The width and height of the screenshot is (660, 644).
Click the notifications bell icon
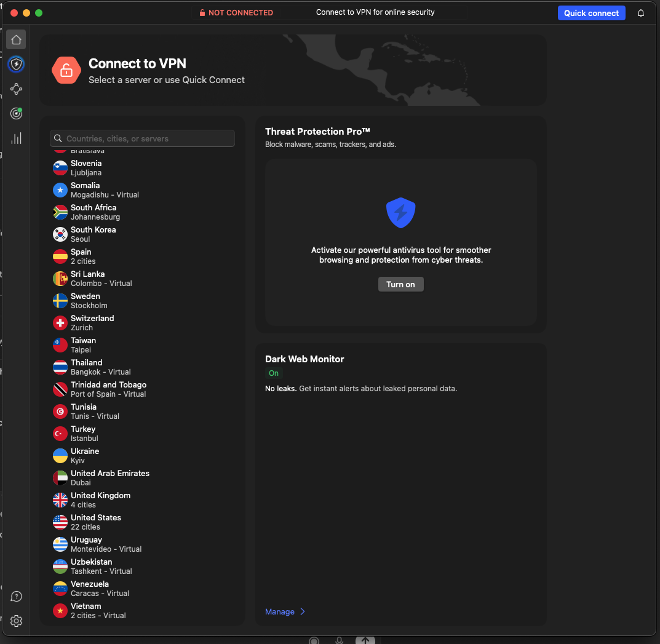(641, 13)
